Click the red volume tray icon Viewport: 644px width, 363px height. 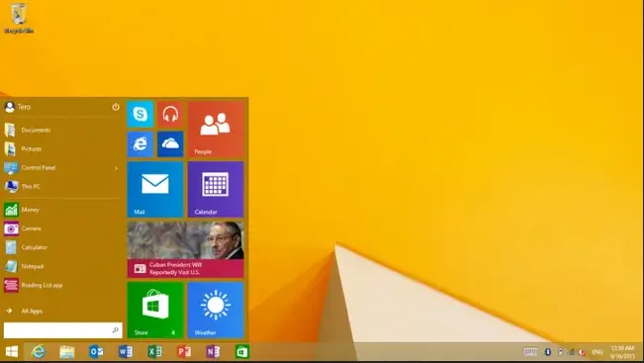pyautogui.click(x=582, y=352)
